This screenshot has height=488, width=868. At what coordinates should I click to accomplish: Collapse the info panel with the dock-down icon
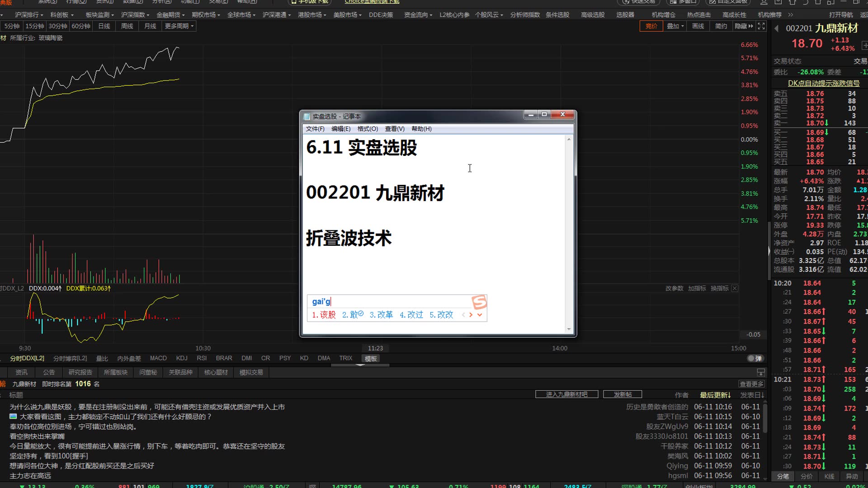pyautogui.click(x=761, y=372)
